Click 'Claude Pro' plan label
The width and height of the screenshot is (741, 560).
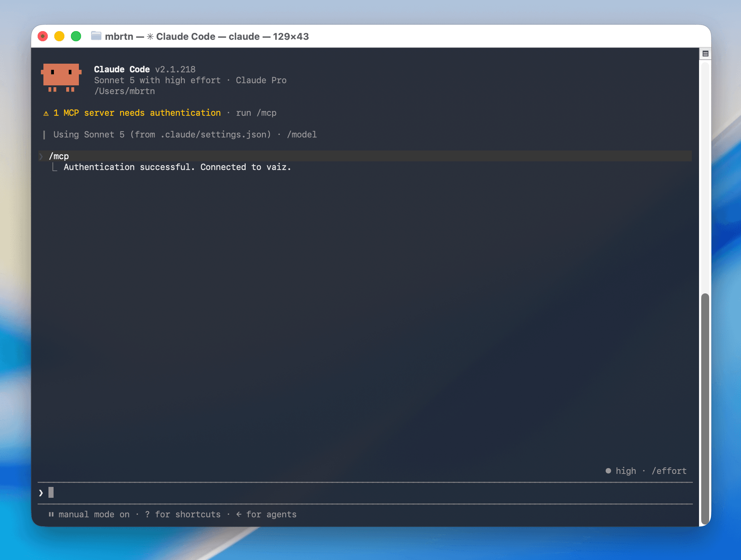tap(261, 80)
